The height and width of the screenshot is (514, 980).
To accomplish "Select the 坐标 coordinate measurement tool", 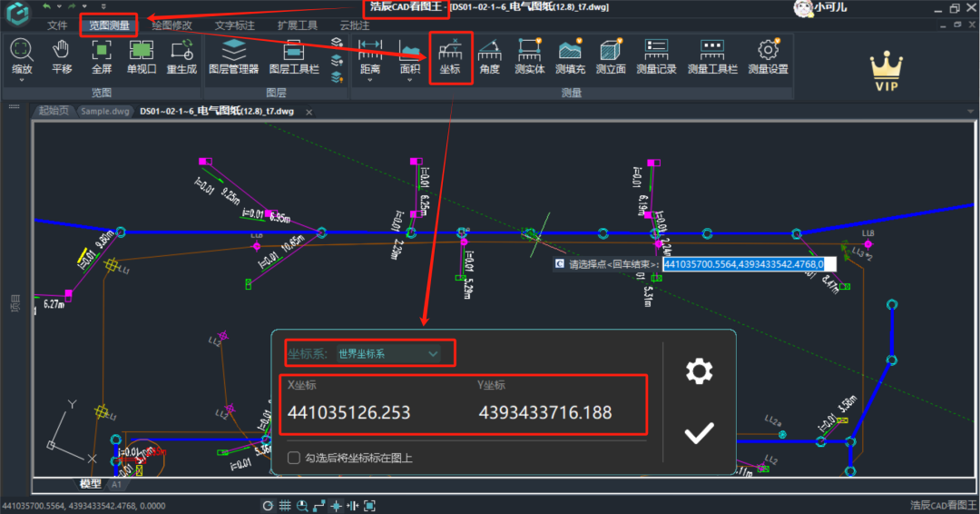I will [x=450, y=57].
